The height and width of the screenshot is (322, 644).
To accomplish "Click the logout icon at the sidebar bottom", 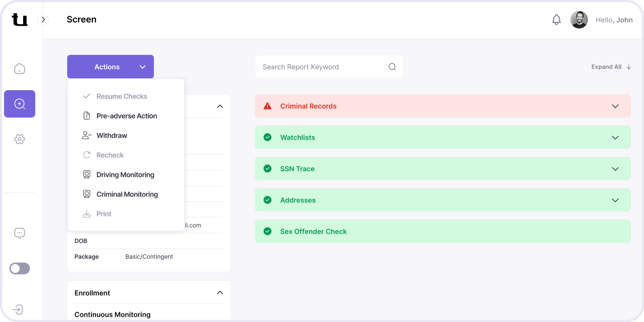I will coord(18,310).
